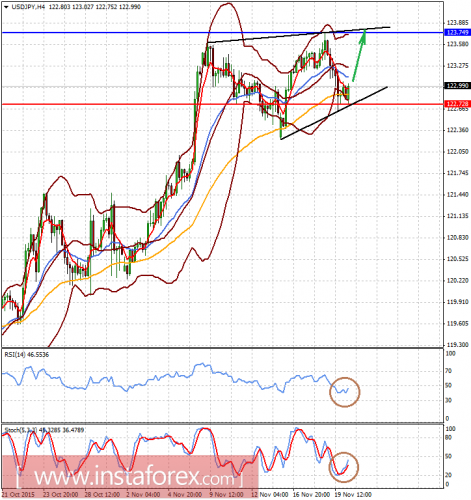471x500 pixels.
Task: Select the 123.275 price scale value
Action: (457, 66)
